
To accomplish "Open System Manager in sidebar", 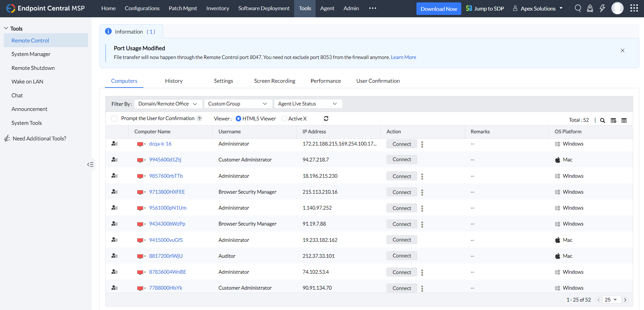I will (31, 54).
